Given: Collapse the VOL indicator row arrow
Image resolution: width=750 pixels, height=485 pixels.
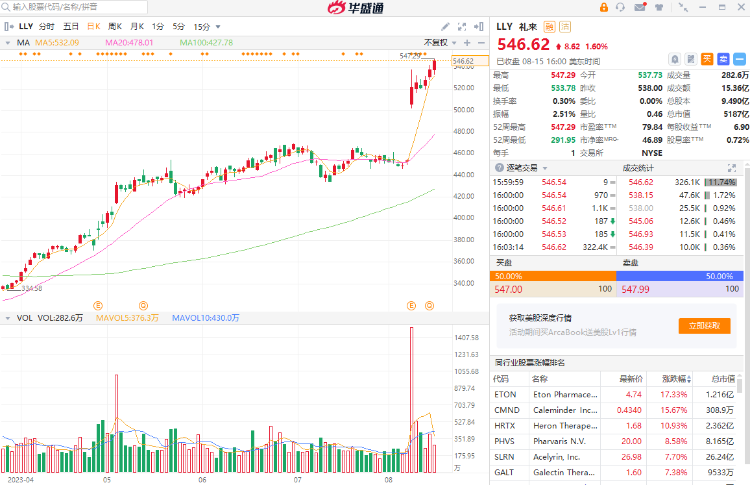Looking at the screenshot, I should (x=9, y=318).
